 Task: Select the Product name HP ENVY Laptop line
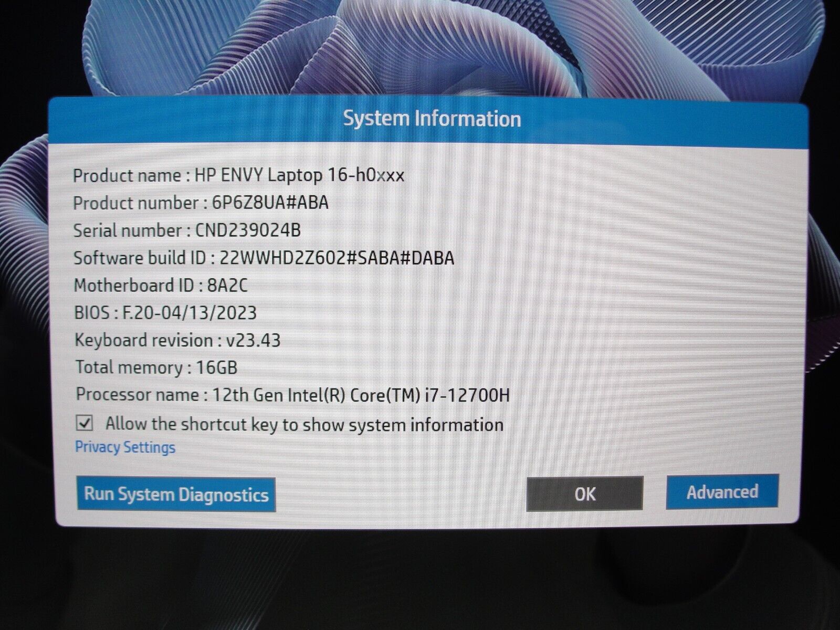pyautogui.click(x=239, y=175)
